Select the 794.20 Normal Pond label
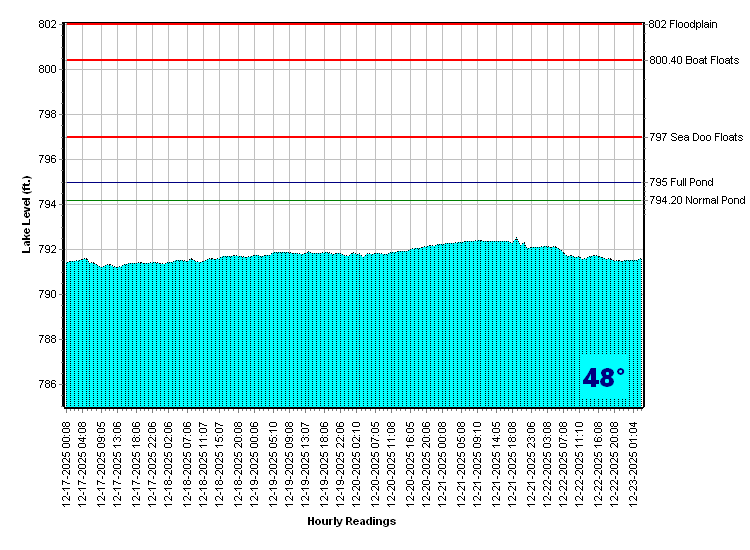Screen dimensions: 750x550 tap(697, 200)
